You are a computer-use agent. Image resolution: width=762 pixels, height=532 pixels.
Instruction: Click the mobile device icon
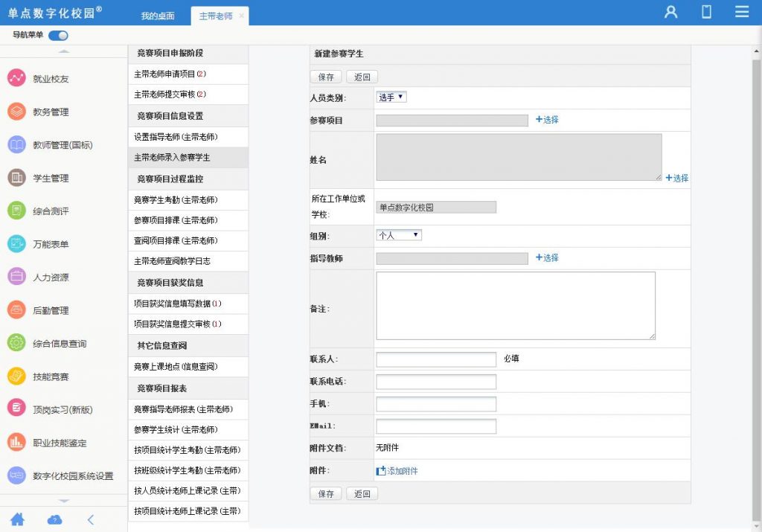[x=707, y=12]
